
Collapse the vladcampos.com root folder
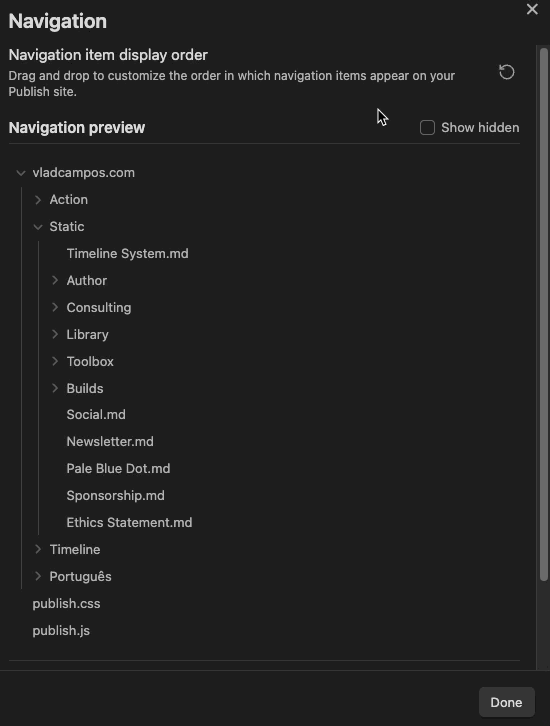tap(20, 173)
